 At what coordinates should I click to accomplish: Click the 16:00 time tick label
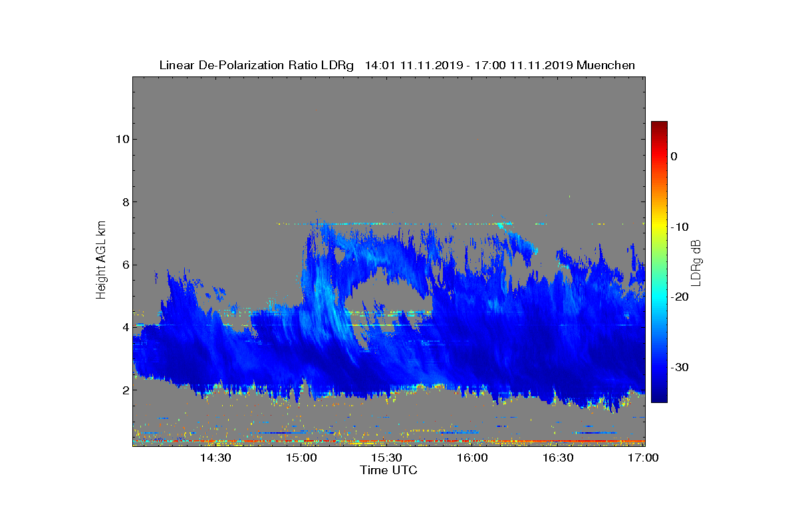point(473,458)
